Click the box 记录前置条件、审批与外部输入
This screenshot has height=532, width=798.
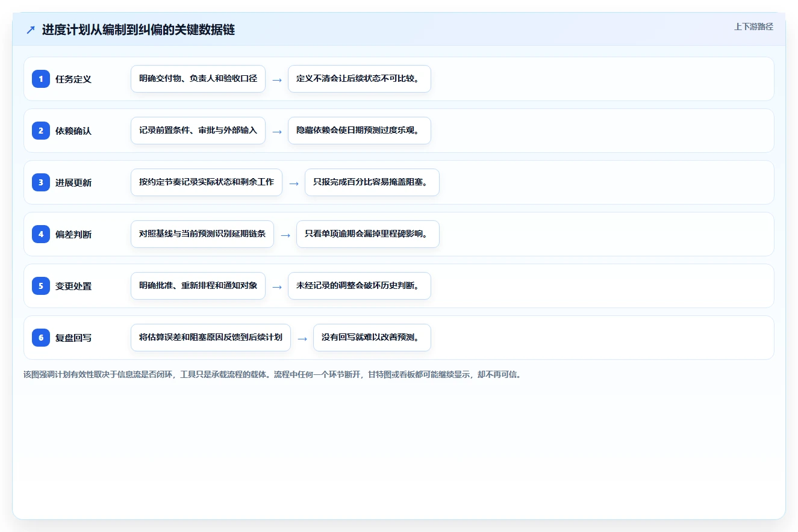pyautogui.click(x=198, y=131)
